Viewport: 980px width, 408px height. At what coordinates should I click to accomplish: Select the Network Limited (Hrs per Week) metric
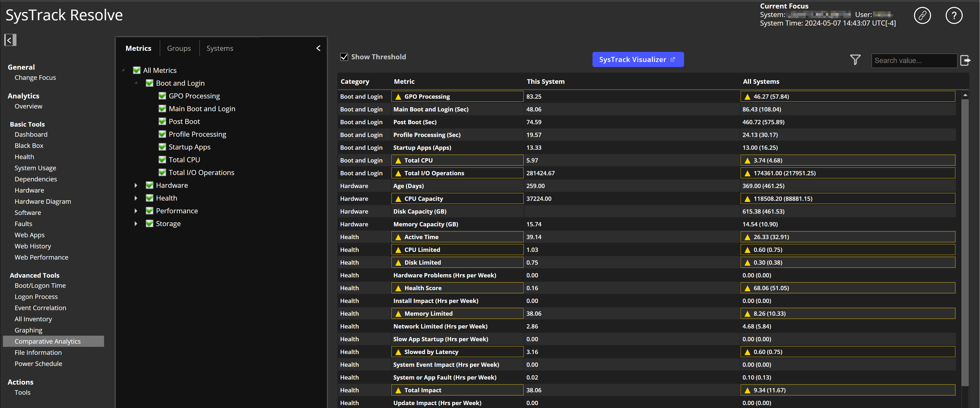[x=440, y=327]
